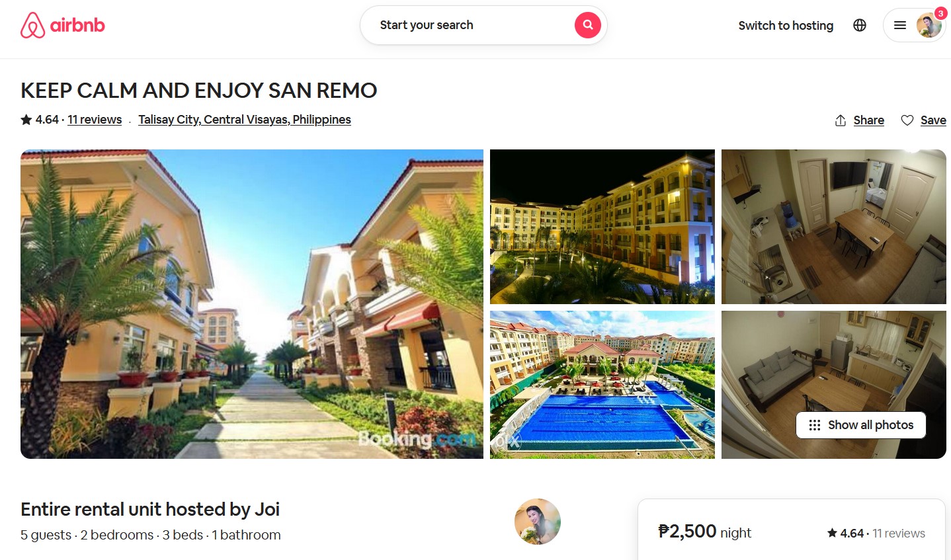Screen dimensions: 951x560
Task: Open the swimming pool aerial photo
Action: tap(602, 385)
